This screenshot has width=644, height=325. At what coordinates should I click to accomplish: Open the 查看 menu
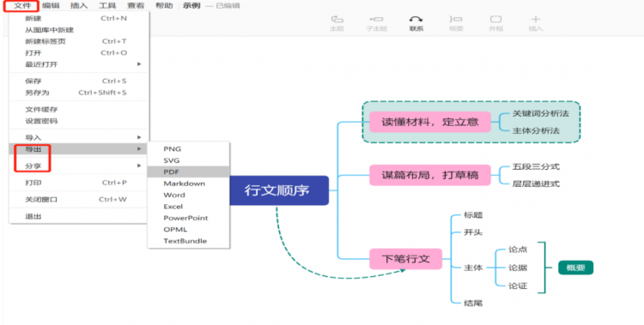[136, 6]
